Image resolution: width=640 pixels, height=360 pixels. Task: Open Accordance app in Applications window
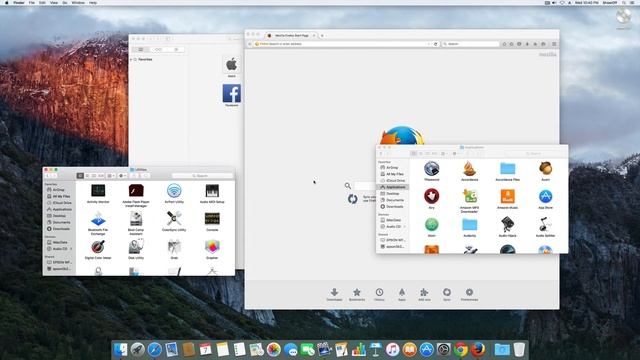(469, 168)
